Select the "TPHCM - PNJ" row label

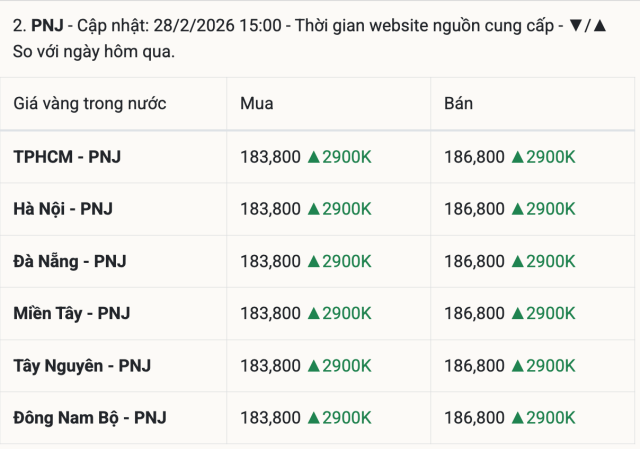(x=67, y=156)
